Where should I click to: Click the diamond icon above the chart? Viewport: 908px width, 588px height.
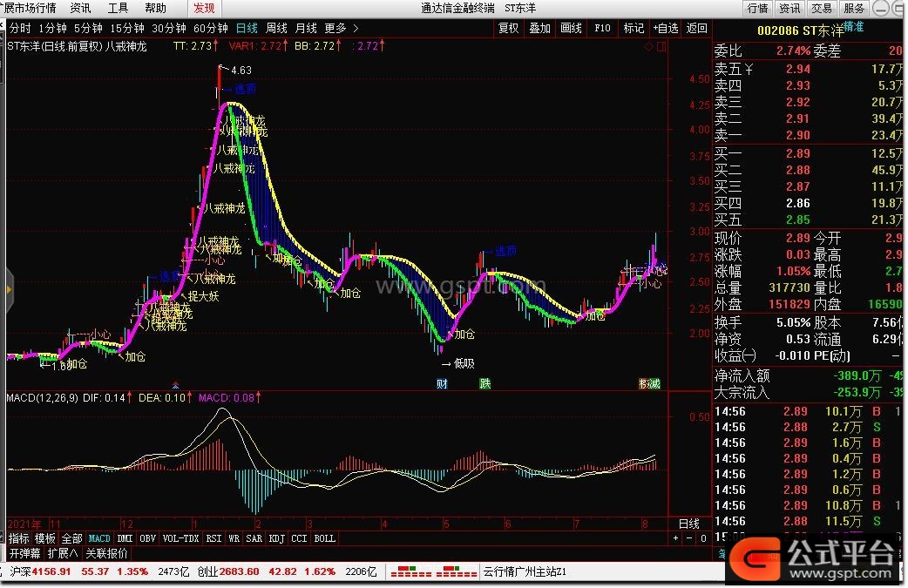click(x=648, y=46)
